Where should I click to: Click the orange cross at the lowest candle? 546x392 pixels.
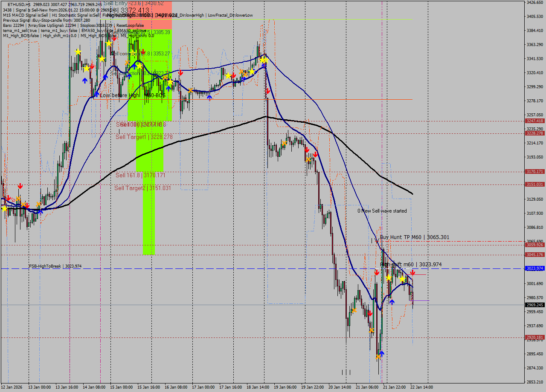(x=378, y=357)
